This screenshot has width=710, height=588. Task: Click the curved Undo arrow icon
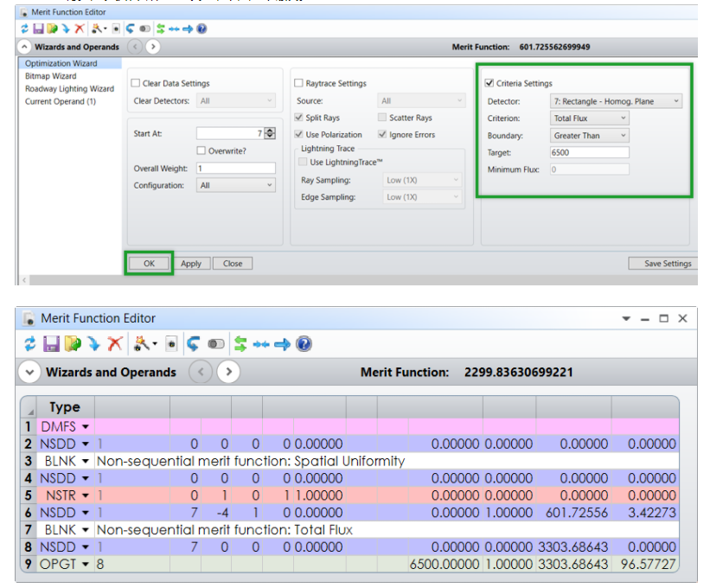[130, 27]
